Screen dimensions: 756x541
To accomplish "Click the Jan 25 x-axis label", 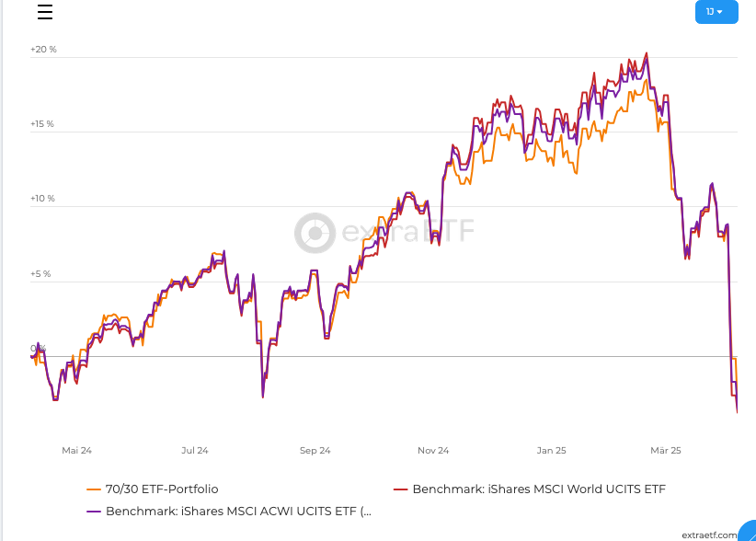I will (551, 451).
